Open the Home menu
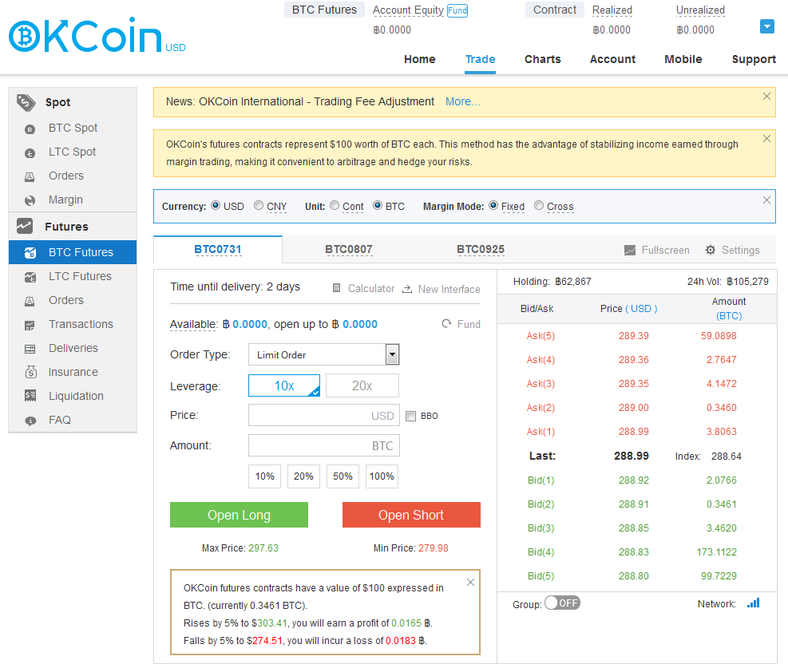Viewport: 788px width, 672px height. coord(420,59)
